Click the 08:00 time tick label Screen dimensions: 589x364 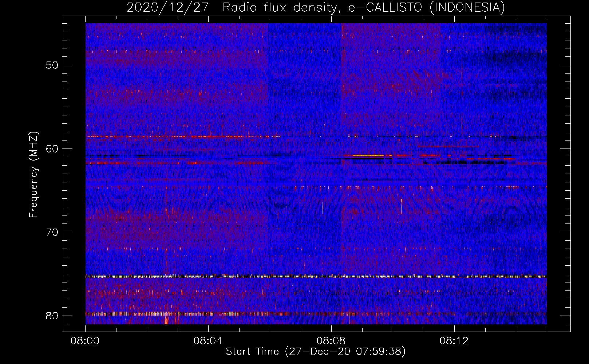(85, 341)
